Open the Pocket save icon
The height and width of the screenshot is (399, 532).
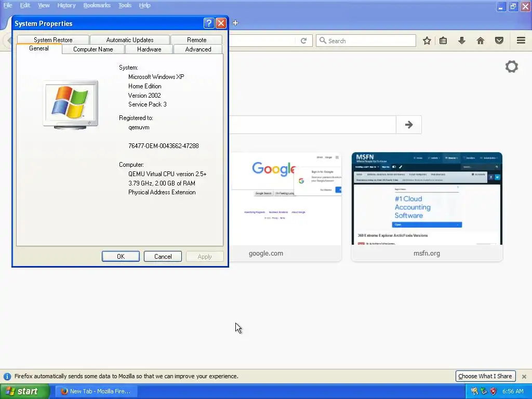pos(499,41)
